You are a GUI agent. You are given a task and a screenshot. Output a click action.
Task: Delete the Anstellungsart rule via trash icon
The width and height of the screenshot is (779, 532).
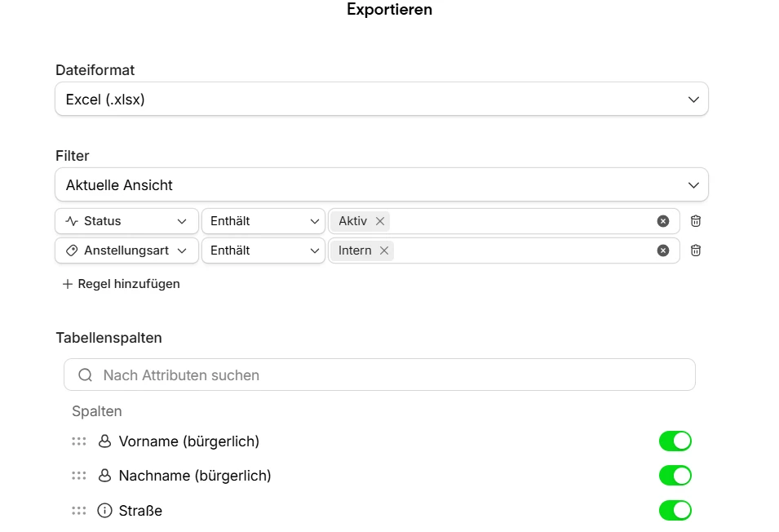tap(696, 250)
